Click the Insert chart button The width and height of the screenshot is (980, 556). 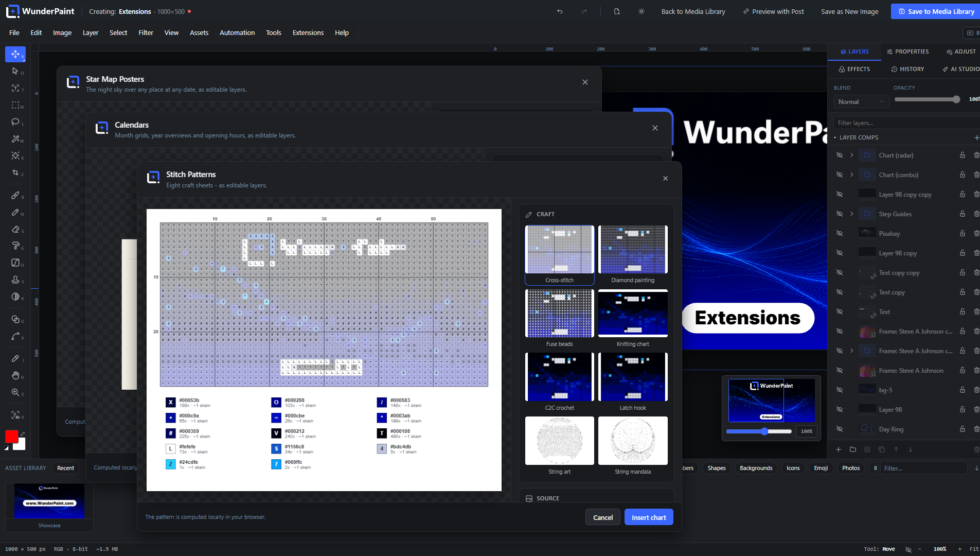649,517
